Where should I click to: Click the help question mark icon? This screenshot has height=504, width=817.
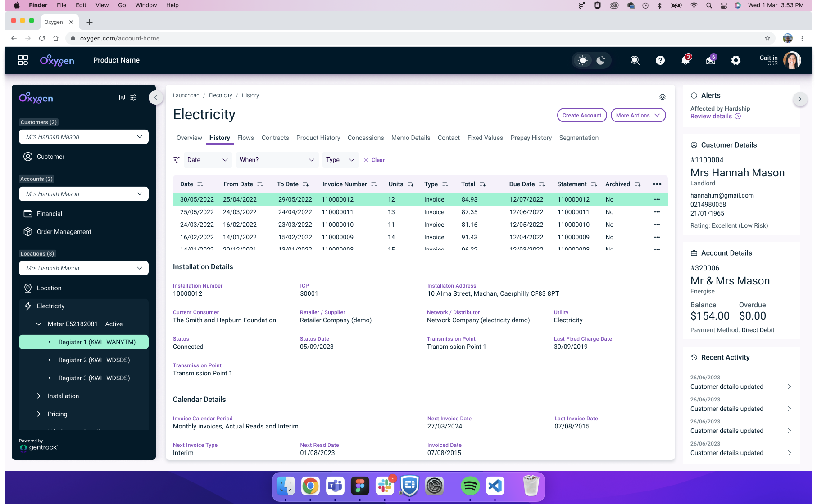(x=660, y=60)
